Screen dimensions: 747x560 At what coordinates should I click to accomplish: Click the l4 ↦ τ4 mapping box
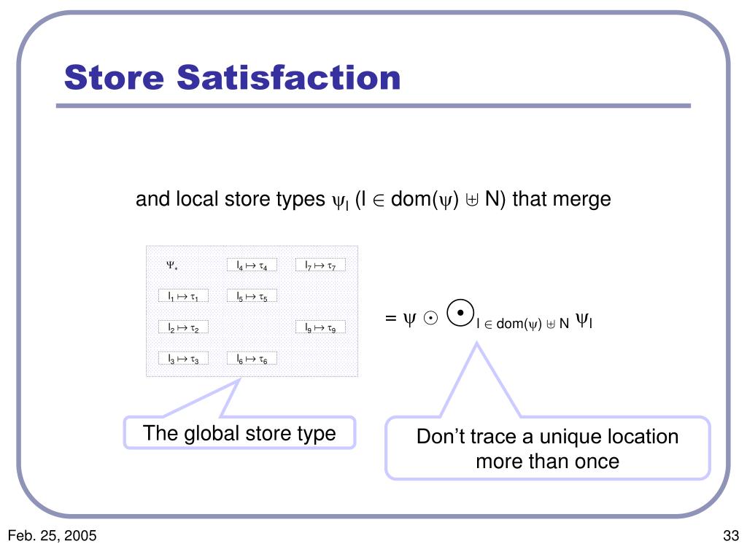click(x=252, y=265)
